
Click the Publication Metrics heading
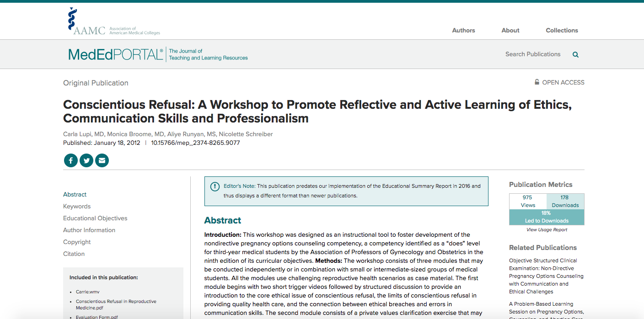[x=541, y=185]
